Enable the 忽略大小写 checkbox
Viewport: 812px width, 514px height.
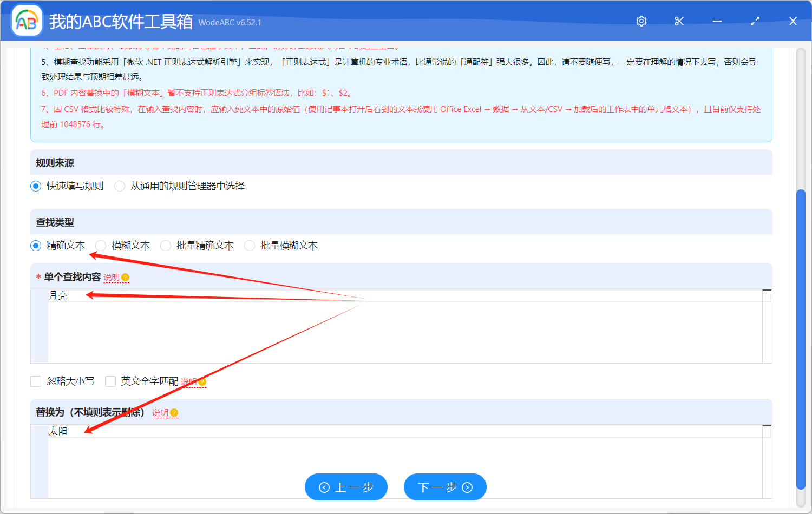(36, 381)
